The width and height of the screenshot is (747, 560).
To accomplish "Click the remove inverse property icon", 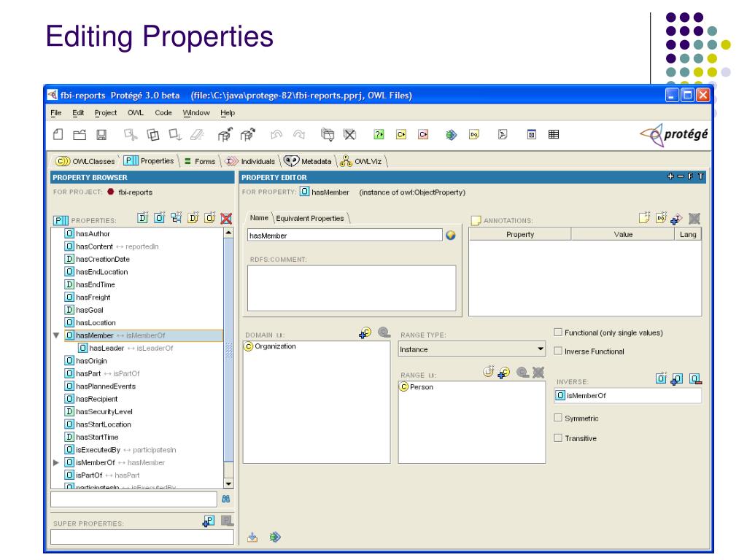I will 695,379.
